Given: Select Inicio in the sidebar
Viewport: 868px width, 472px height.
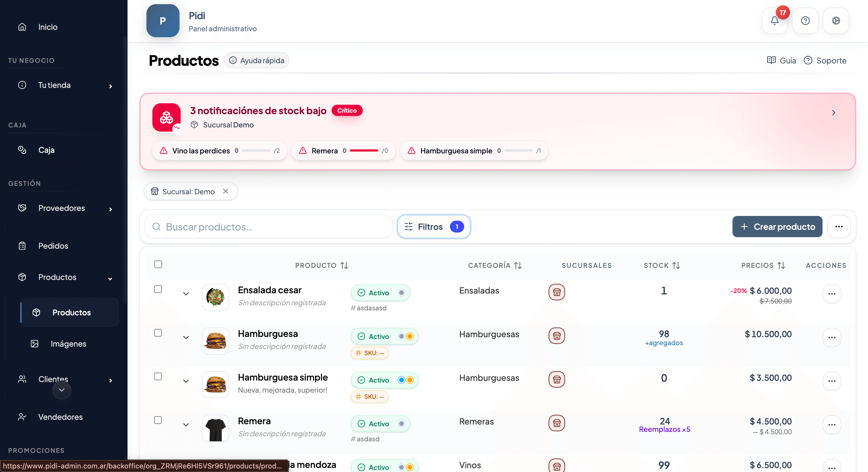Looking at the screenshot, I should pyautogui.click(x=48, y=27).
